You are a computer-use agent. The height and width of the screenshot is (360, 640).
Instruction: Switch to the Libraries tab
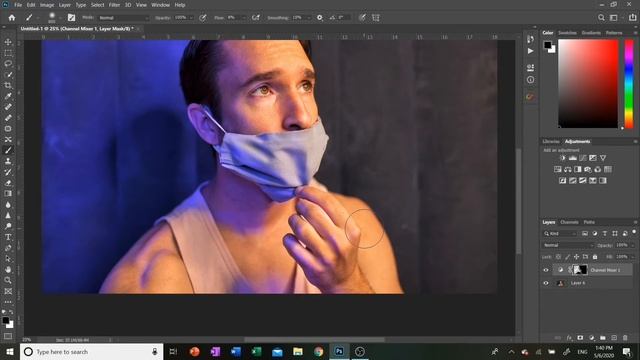pos(551,142)
